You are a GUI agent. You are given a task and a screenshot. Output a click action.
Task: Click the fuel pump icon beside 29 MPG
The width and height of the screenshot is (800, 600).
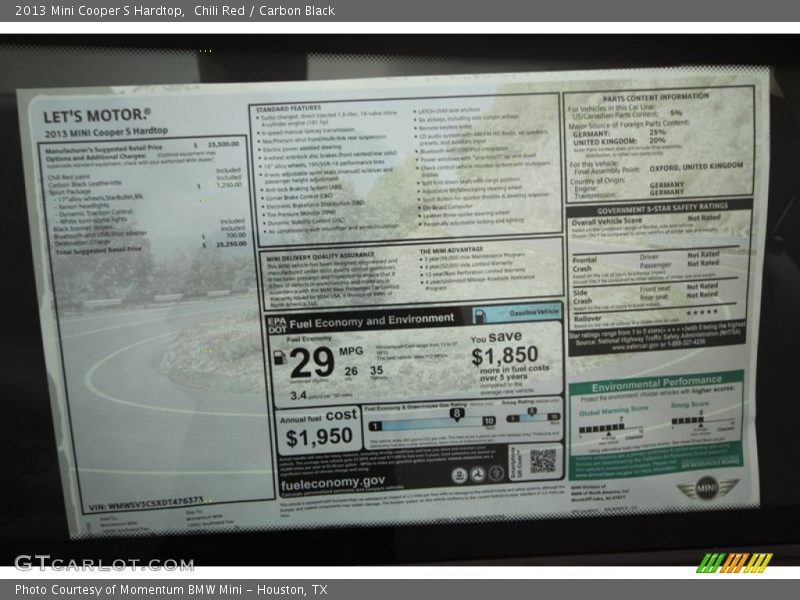click(279, 358)
